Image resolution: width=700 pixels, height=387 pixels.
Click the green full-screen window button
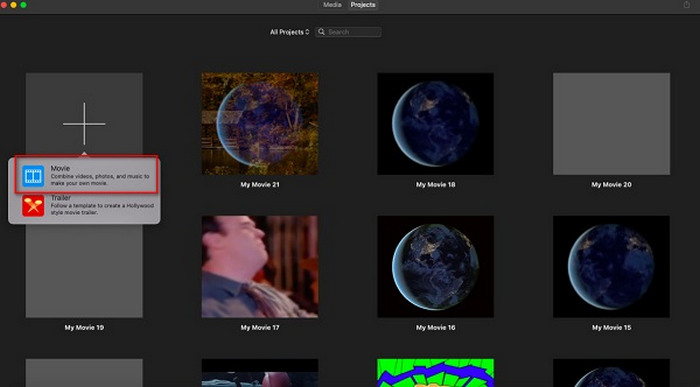[x=23, y=5]
